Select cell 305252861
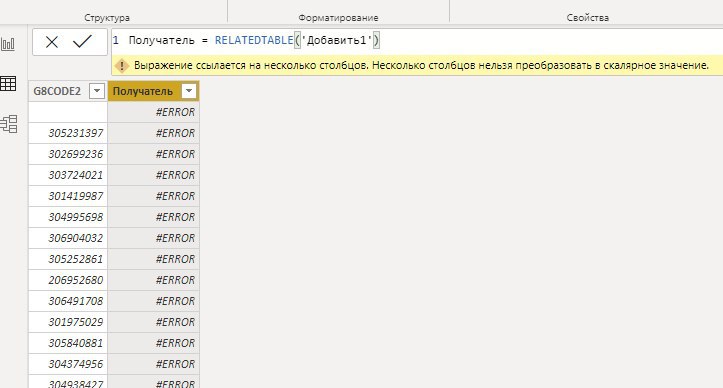 pos(68,259)
